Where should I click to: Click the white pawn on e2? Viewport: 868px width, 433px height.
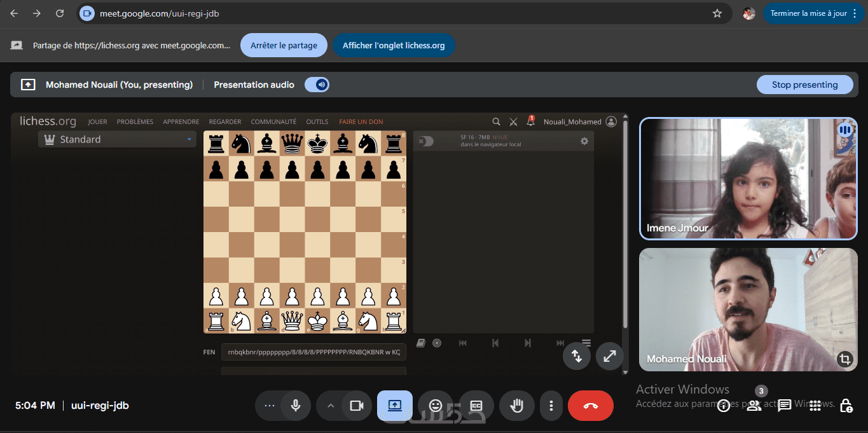(x=317, y=296)
